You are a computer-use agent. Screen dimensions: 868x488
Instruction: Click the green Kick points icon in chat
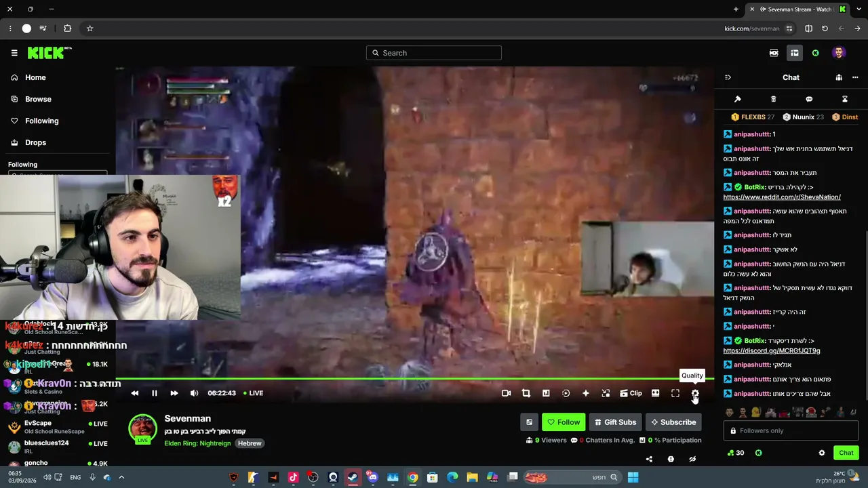tap(758, 453)
